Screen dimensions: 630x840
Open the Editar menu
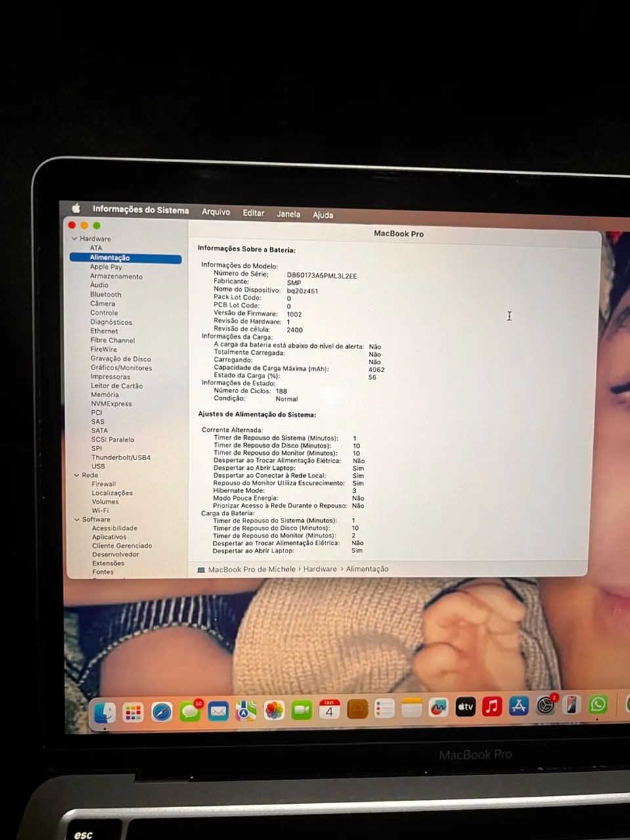pos(253,213)
